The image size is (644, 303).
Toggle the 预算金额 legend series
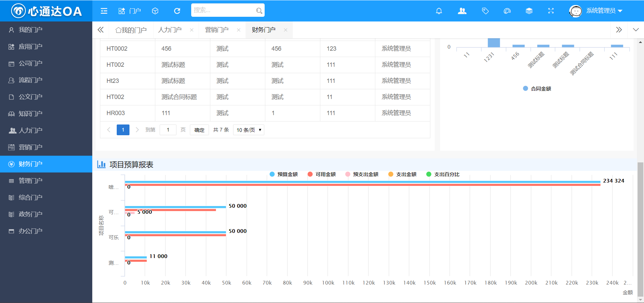click(284, 174)
